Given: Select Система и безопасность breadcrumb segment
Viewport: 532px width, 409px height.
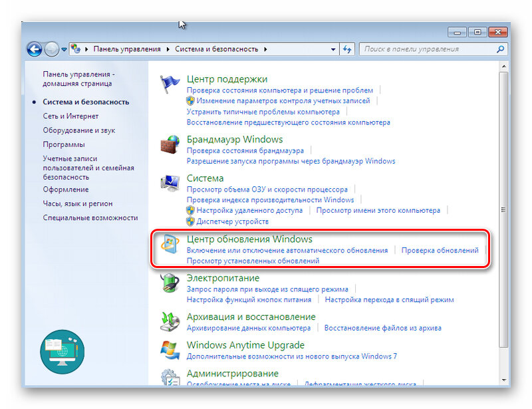Looking at the screenshot, I should click(217, 49).
